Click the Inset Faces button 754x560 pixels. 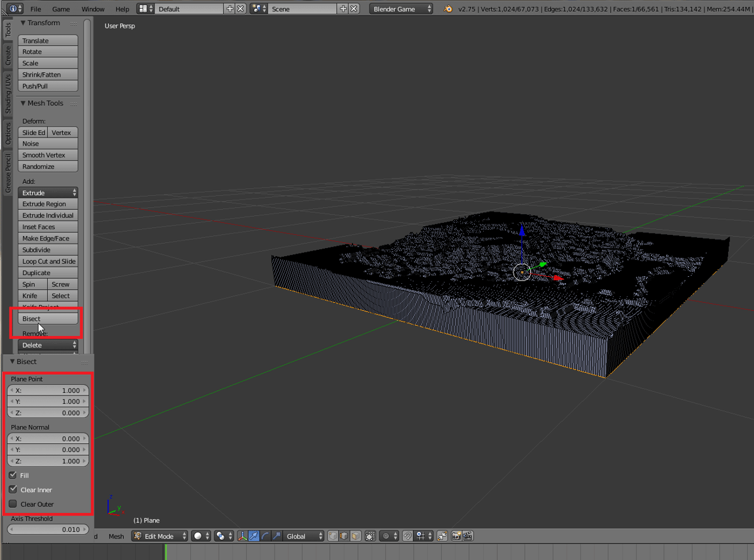(48, 227)
